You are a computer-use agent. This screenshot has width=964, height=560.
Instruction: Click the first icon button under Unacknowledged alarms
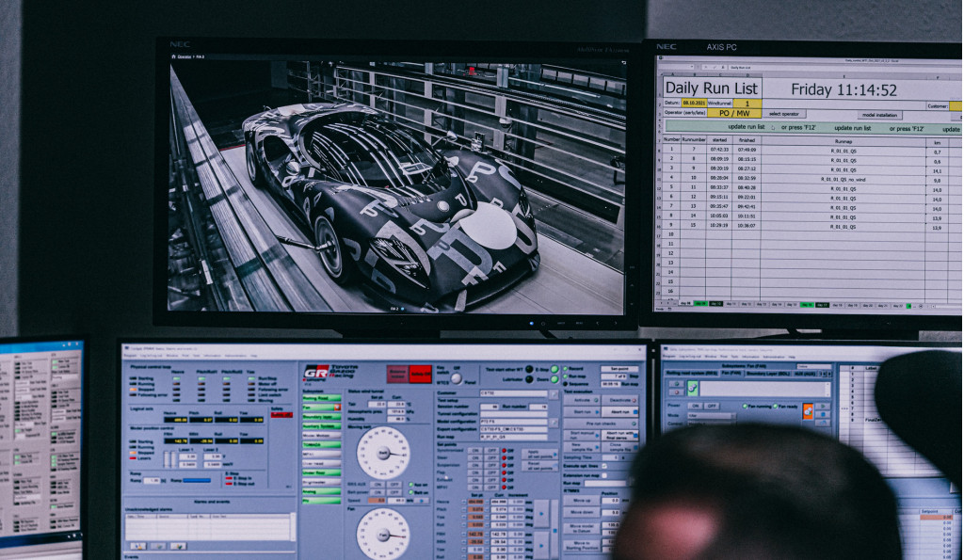tap(137, 547)
